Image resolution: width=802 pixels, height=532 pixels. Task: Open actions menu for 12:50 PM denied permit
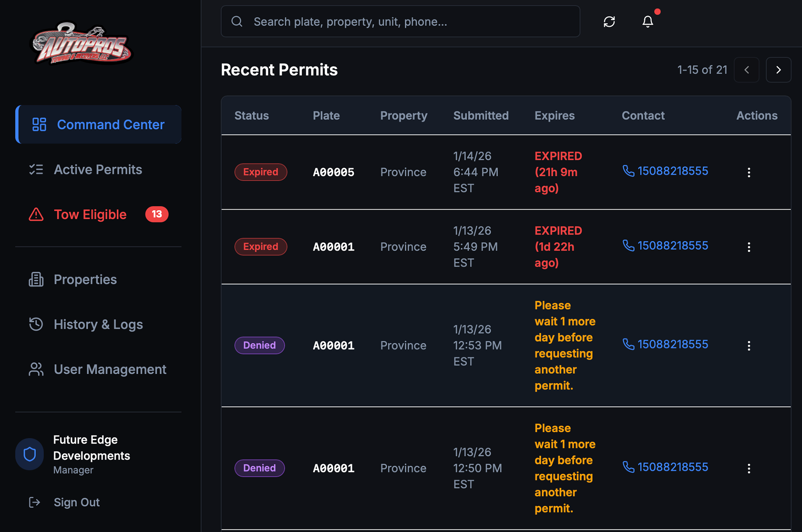[749, 469]
